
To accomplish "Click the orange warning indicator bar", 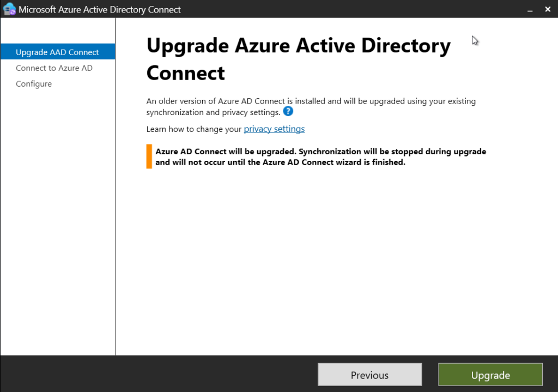I will pos(148,156).
